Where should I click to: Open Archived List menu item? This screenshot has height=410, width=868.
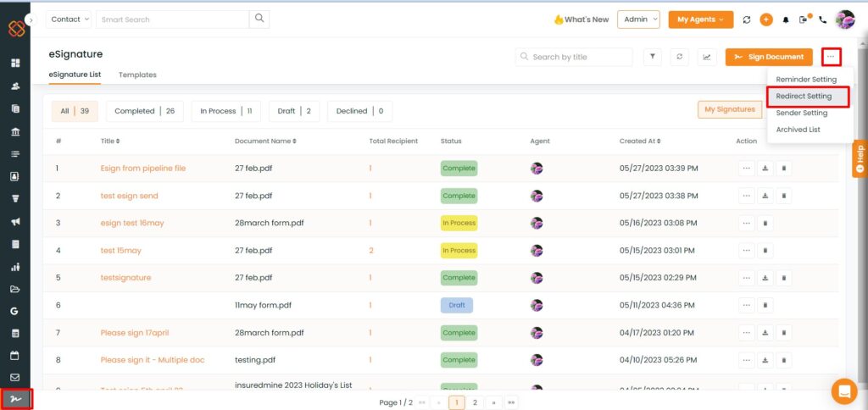pyautogui.click(x=798, y=130)
